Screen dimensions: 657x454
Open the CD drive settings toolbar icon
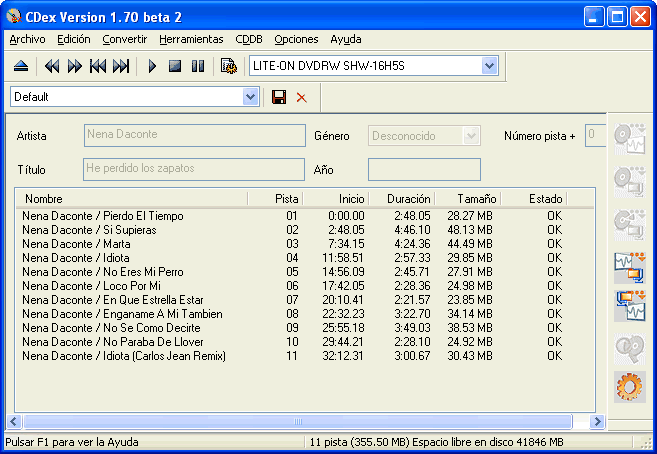click(x=228, y=66)
